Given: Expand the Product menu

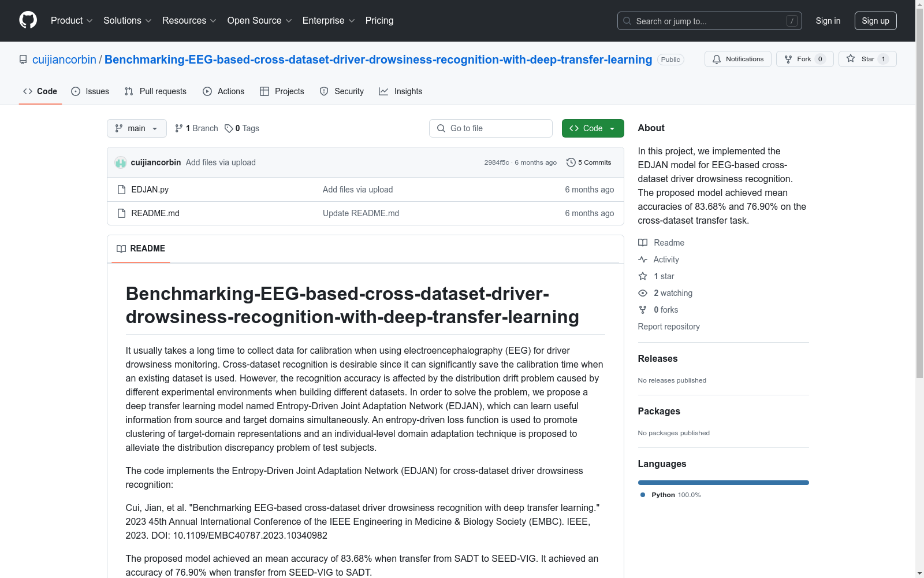Looking at the screenshot, I should point(72,20).
